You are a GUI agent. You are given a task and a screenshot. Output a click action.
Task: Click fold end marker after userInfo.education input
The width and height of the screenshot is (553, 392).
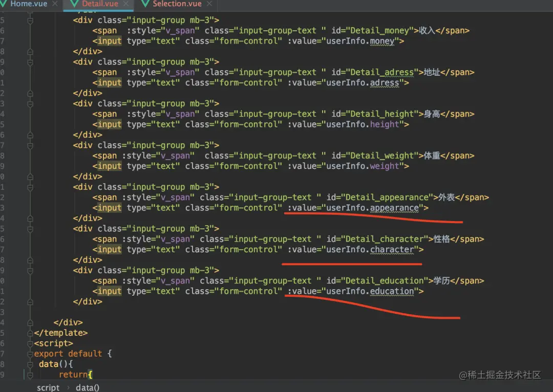point(30,302)
